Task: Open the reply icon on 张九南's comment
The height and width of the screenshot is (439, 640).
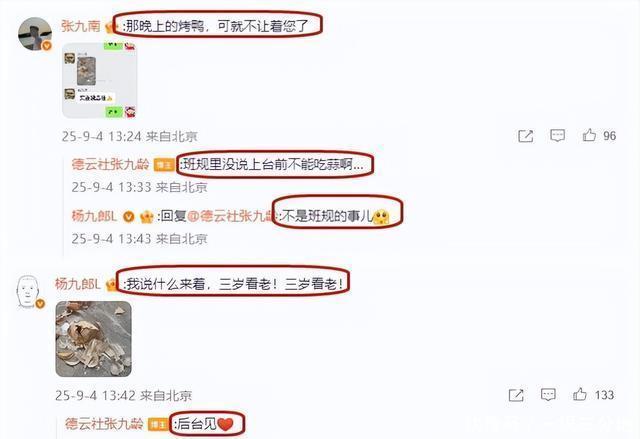Action: click(557, 135)
